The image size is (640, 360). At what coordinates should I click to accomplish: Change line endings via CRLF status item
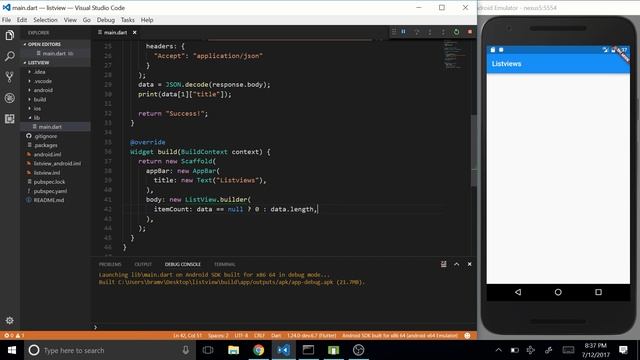[x=259, y=336]
